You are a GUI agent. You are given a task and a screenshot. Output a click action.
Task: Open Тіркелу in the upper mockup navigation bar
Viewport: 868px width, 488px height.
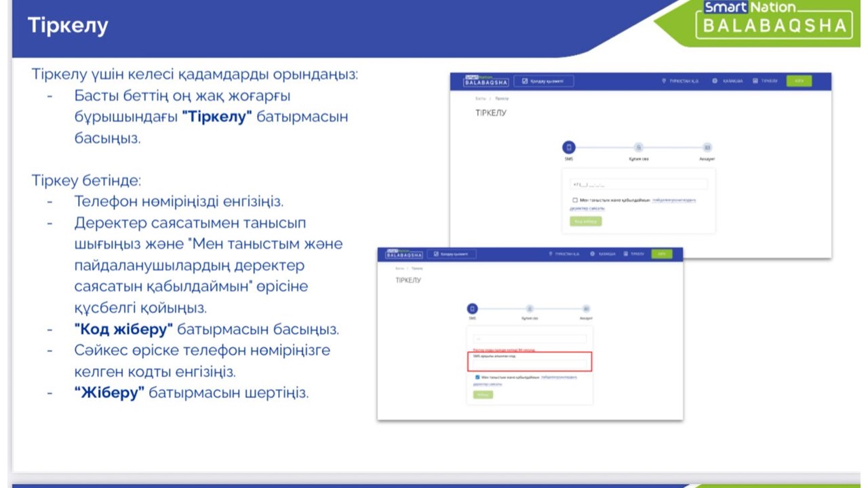coord(766,81)
